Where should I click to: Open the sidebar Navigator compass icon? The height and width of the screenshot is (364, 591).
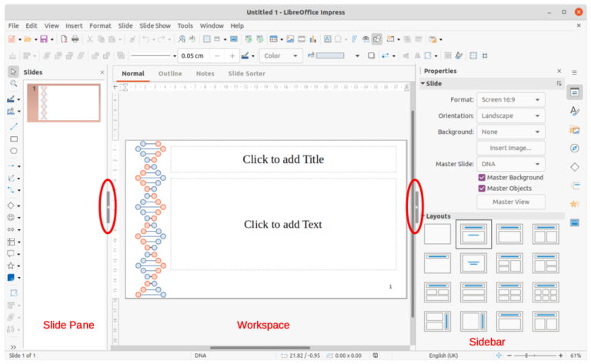(x=574, y=148)
